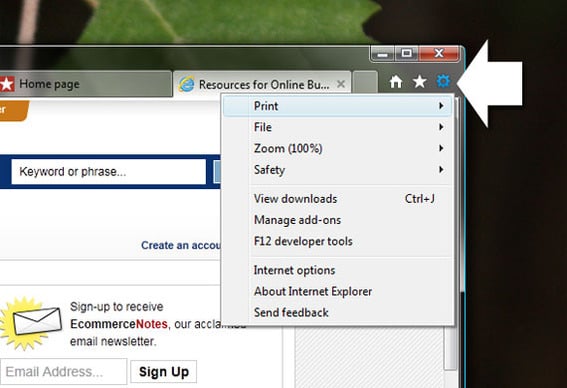This screenshot has width=567, height=388.
Task: Close the browser window
Action: click(439, 54)
